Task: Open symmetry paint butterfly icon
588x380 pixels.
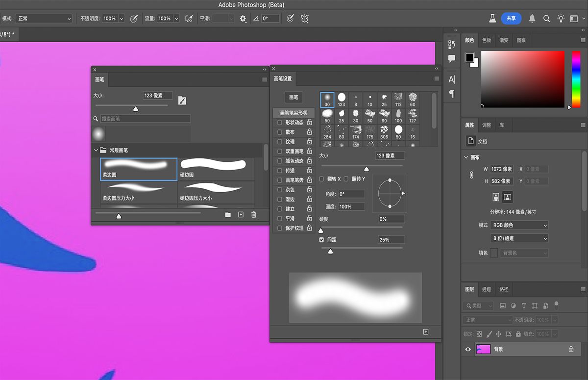Action: 305,19
